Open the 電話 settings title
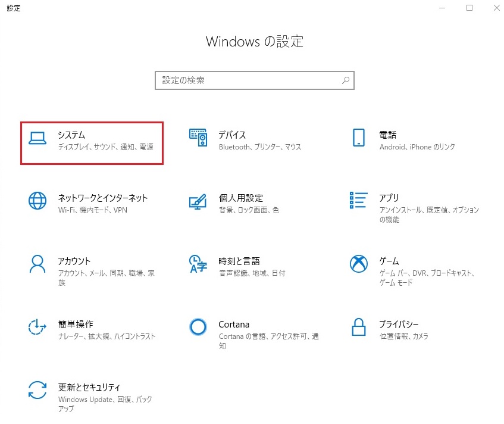Image resolution: width=504 pixels, height=424 pixels. click(x=387, y=135)
